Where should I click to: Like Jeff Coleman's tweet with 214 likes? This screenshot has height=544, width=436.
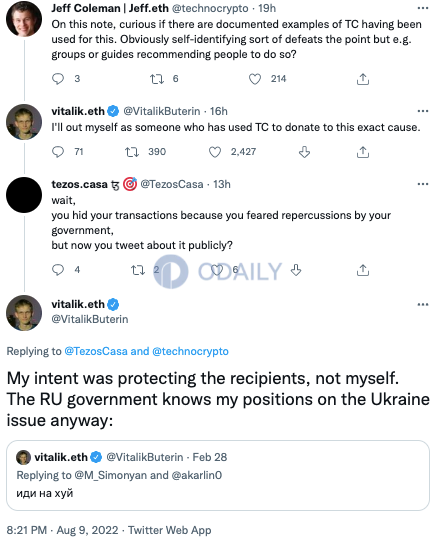255,79
